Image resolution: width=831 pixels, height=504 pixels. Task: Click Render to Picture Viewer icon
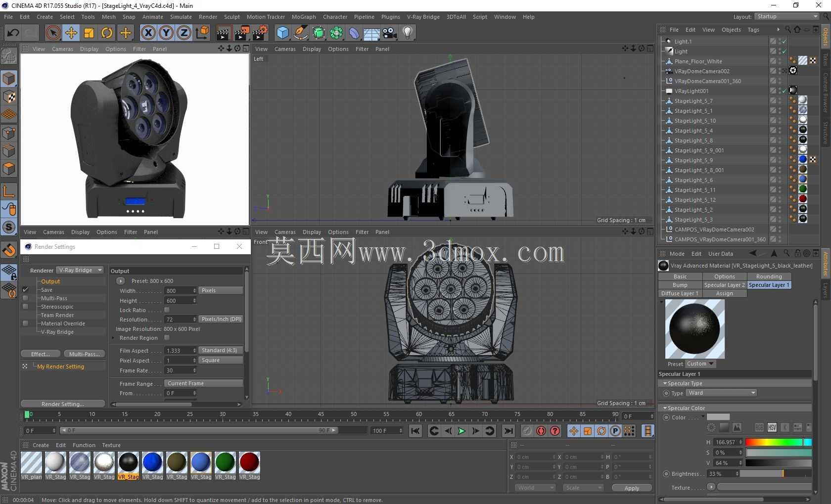point(242,33)
